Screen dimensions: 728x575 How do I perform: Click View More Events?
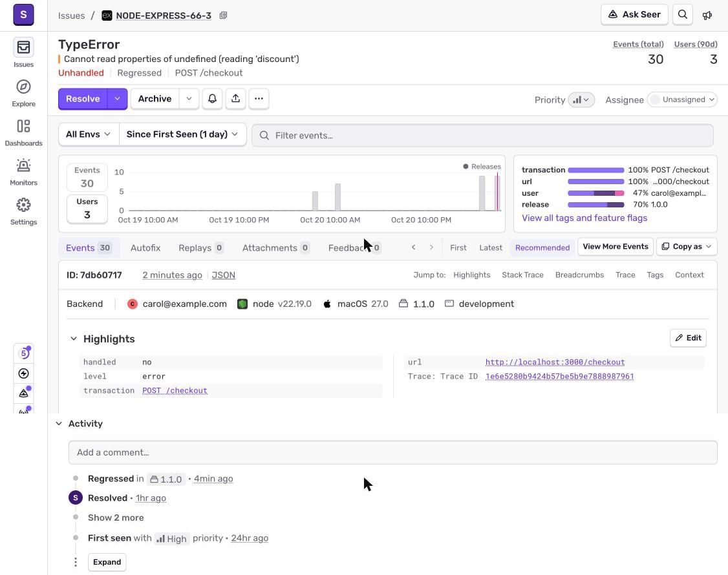click(615, 247)
